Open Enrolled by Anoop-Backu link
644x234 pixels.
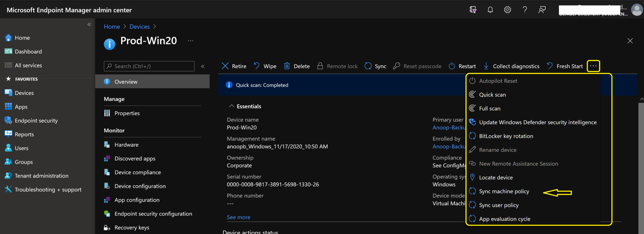point(449,146)
